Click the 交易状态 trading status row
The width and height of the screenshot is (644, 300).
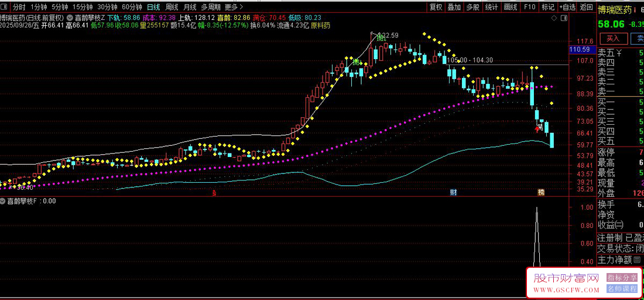pos(621,248)
